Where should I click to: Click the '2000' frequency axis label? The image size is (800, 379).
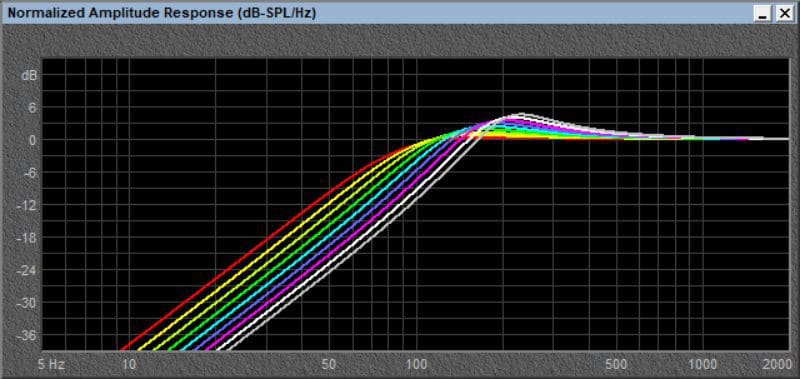click(x=776, y=364)
